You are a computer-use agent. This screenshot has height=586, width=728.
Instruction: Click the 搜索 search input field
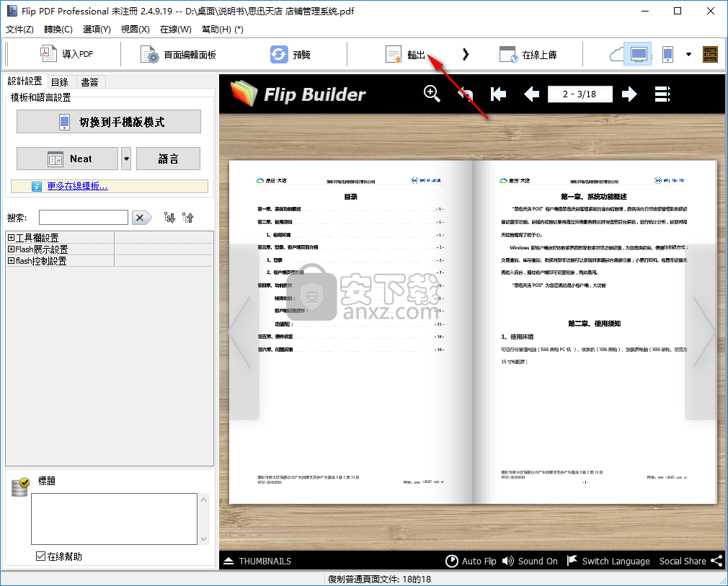click(84, 217)
